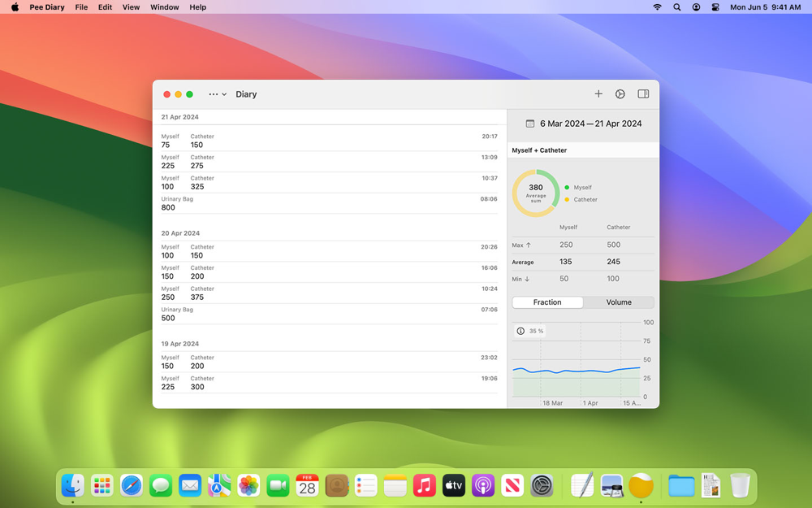812x508 pixels.
Task: Click the Wi-Fi status icon
Action: pos(657,7)
